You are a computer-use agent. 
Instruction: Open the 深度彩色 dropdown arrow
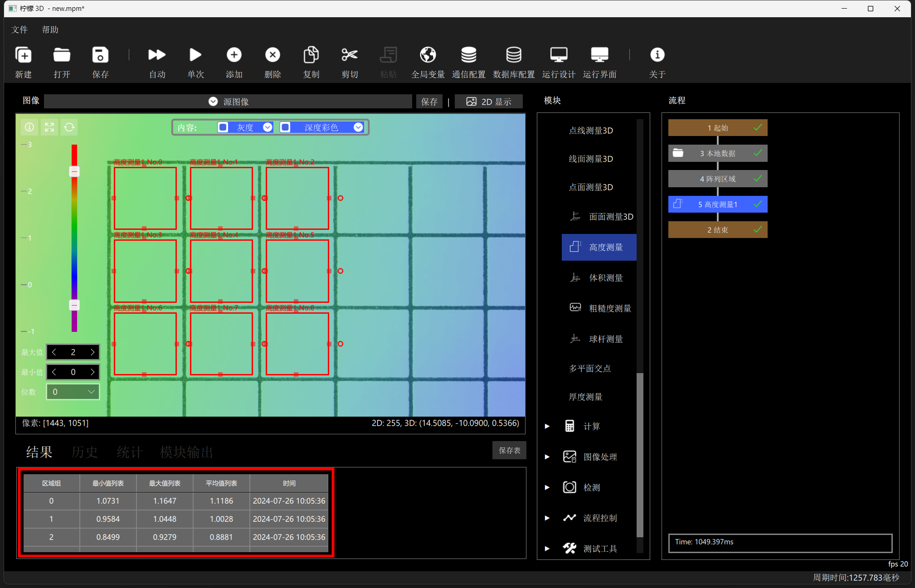(x=358, y=127)
